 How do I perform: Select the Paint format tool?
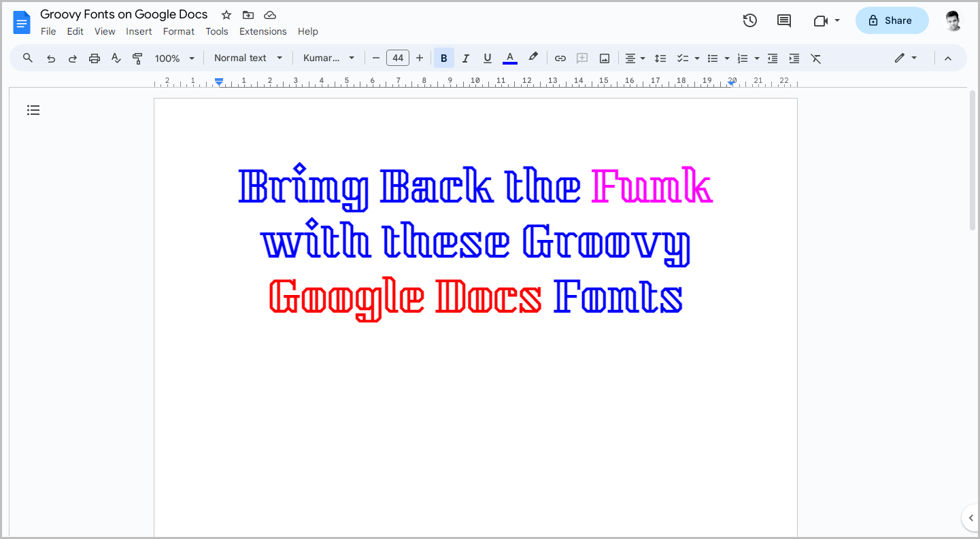pyautogui.click(x=137, y=58)
